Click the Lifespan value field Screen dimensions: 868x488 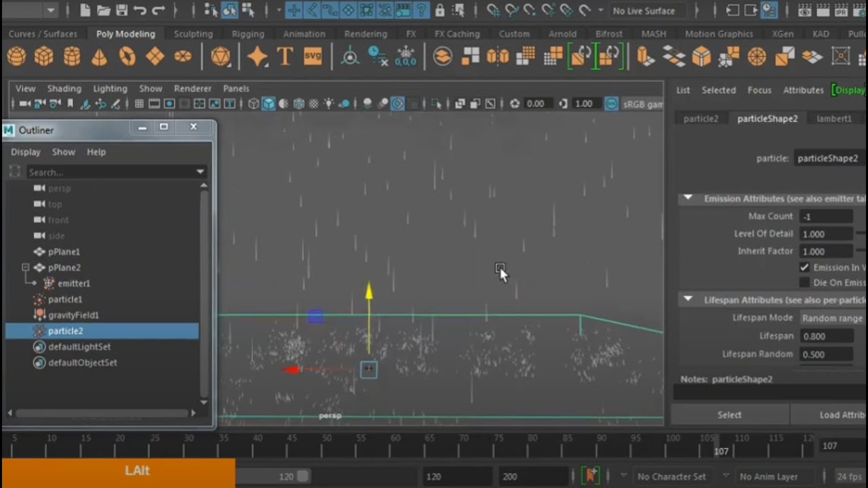click(825, 336)
